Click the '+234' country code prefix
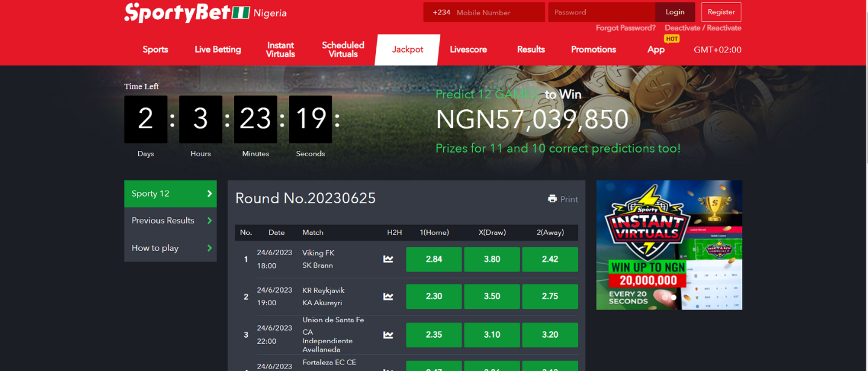The image size is (868, 371). tap(441, 12)
